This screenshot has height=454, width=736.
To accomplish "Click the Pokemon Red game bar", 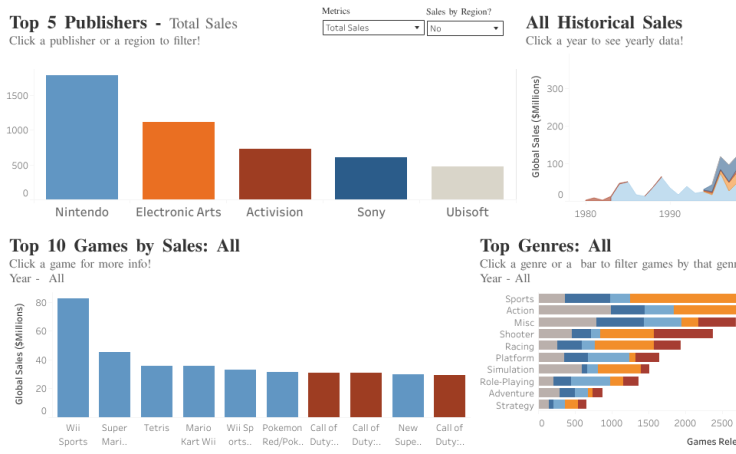I will (x=282, y=394).
